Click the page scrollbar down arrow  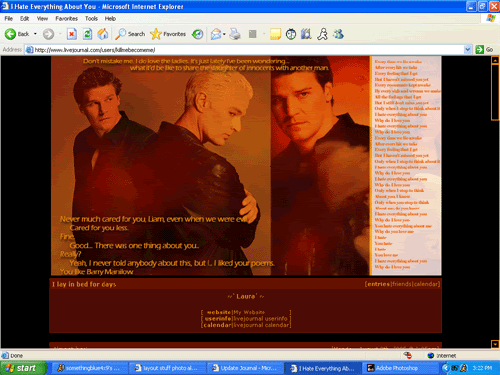coord(495,344)
